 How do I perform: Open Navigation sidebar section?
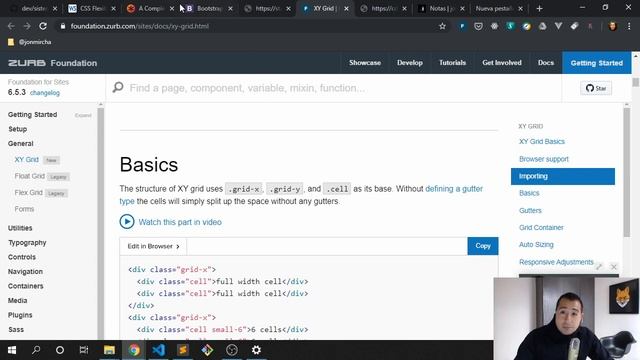pyautogui.click(x=25, y=271)
